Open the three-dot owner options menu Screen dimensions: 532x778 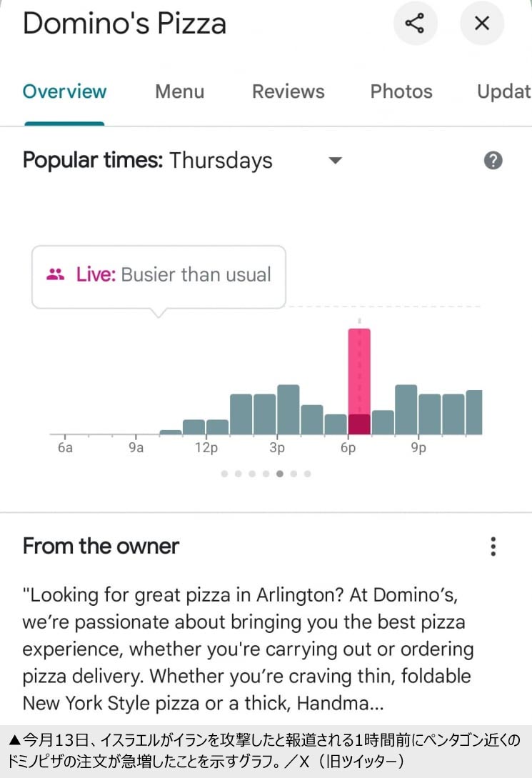click(x=493, y=547)
